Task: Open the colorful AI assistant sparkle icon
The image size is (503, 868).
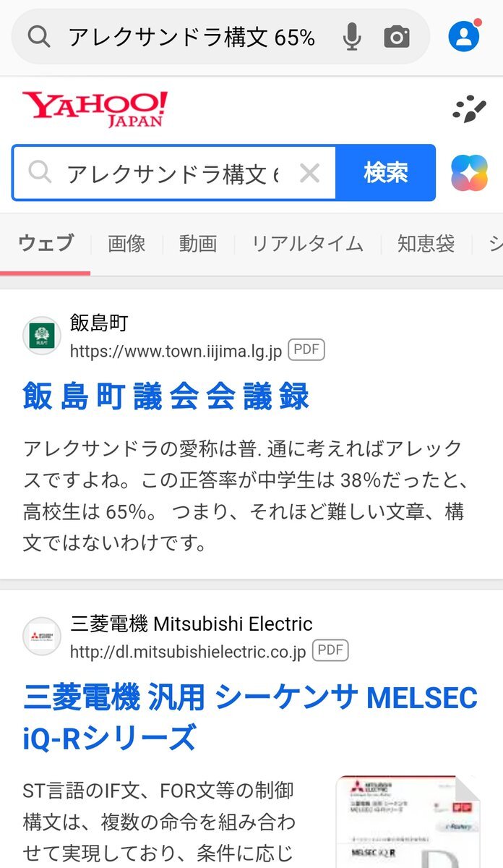Action: click(469, 173)
